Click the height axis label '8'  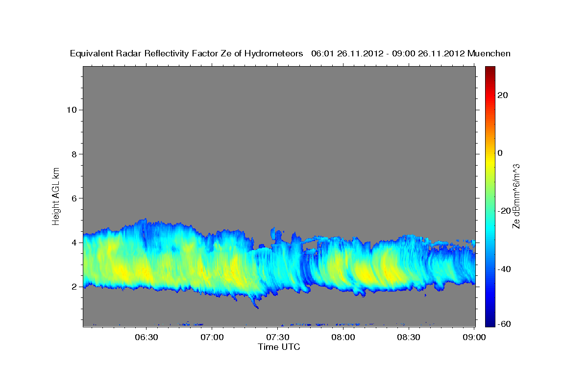pos(74,154)
